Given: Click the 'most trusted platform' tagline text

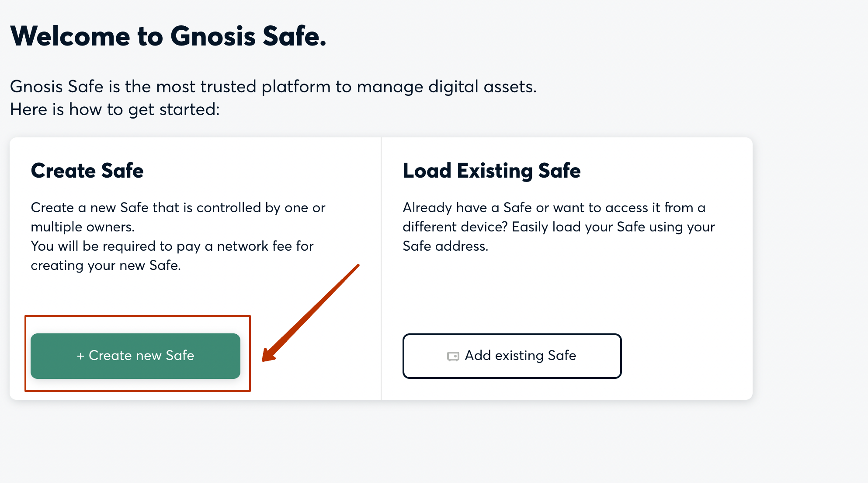Looking at the screenshot, I should (273, 87).
